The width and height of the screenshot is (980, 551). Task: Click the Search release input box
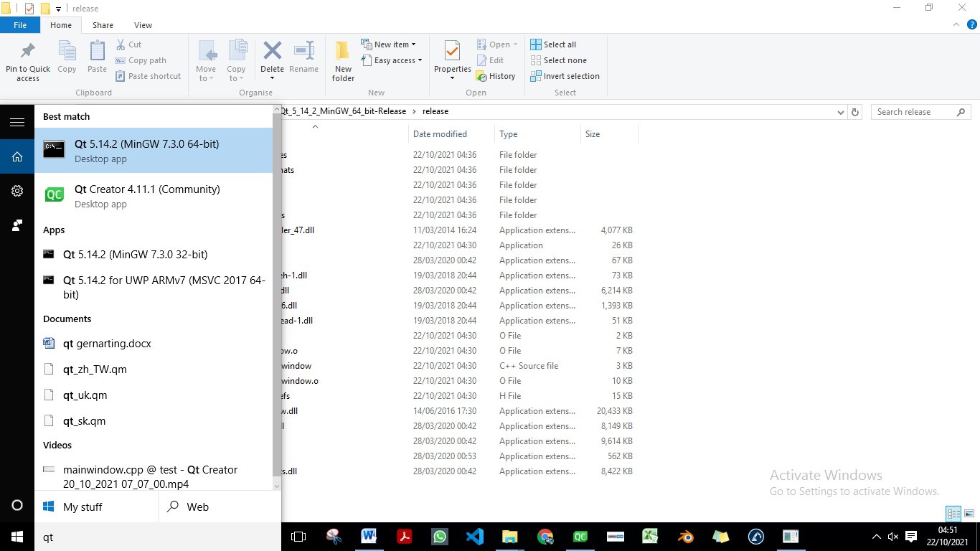915,112
